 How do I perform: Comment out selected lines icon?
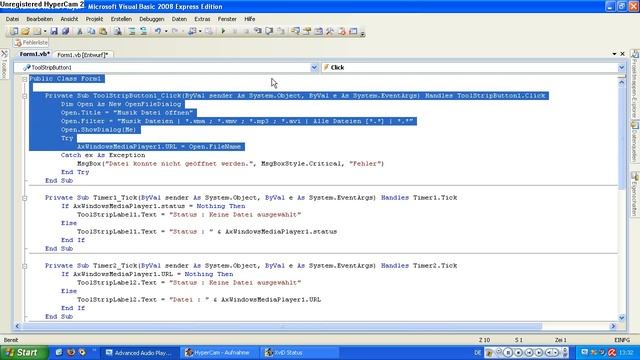[x=132, y=31]
